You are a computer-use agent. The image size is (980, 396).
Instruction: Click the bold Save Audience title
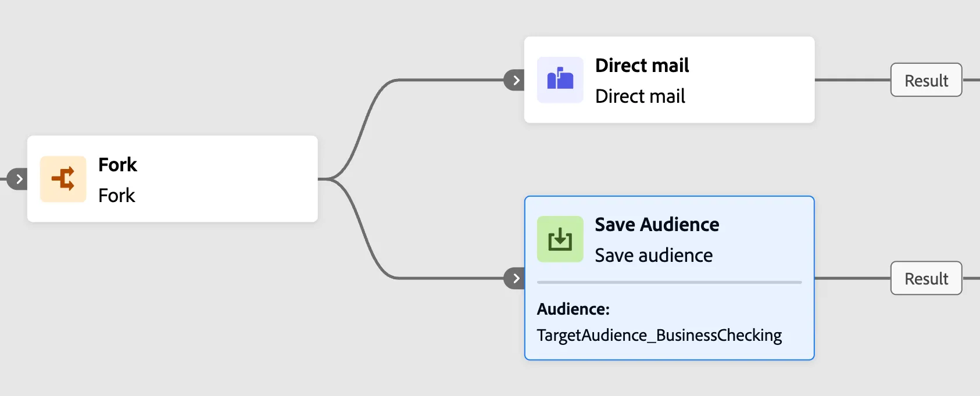tap(657, 224)
